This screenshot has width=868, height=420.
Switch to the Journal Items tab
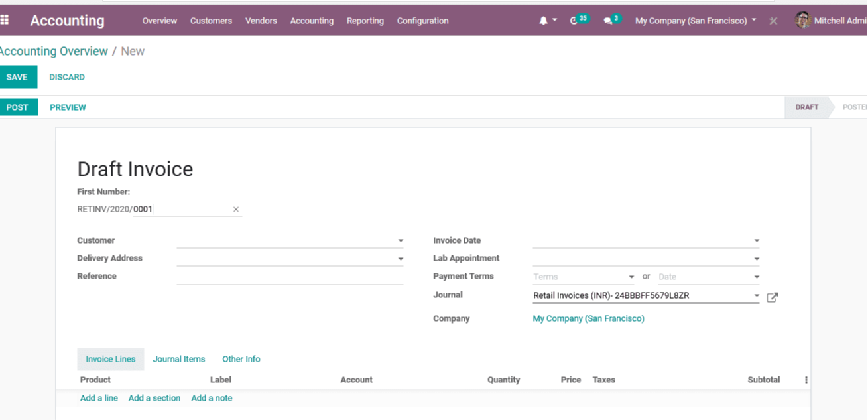pyautogui.click(x=179, y=359)
